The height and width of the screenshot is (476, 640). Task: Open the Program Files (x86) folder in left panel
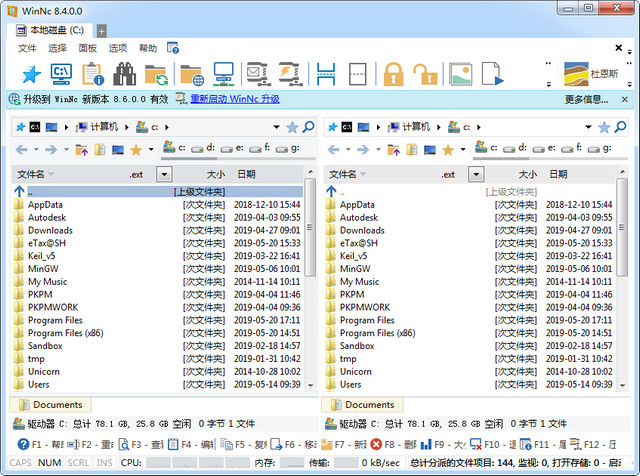[65, 333]
